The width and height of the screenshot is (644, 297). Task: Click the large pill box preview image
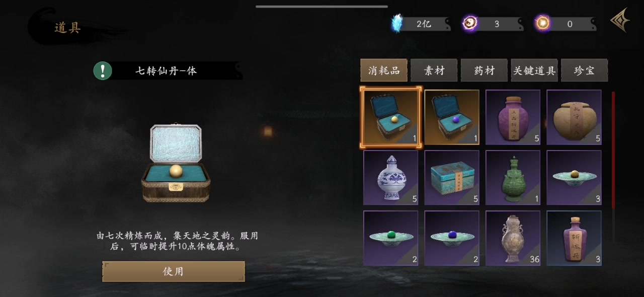[176, 162]
